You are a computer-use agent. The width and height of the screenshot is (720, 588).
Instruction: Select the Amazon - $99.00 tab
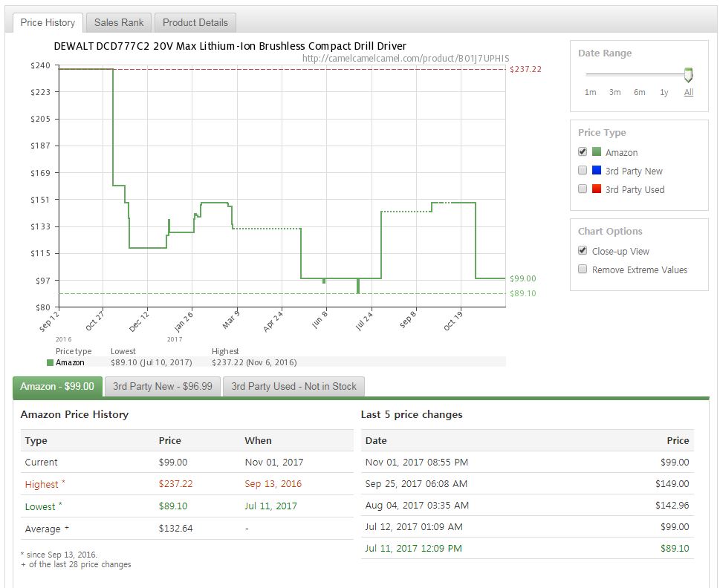(57, 386)
